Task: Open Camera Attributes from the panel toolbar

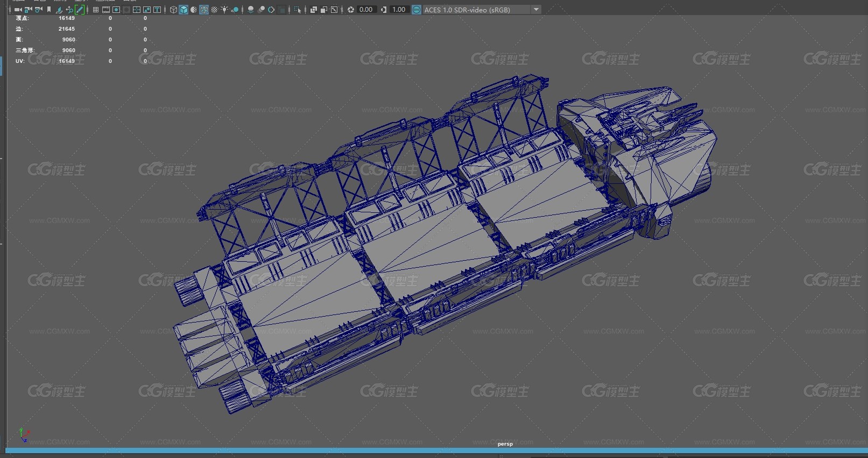Action: pos(38,10)
